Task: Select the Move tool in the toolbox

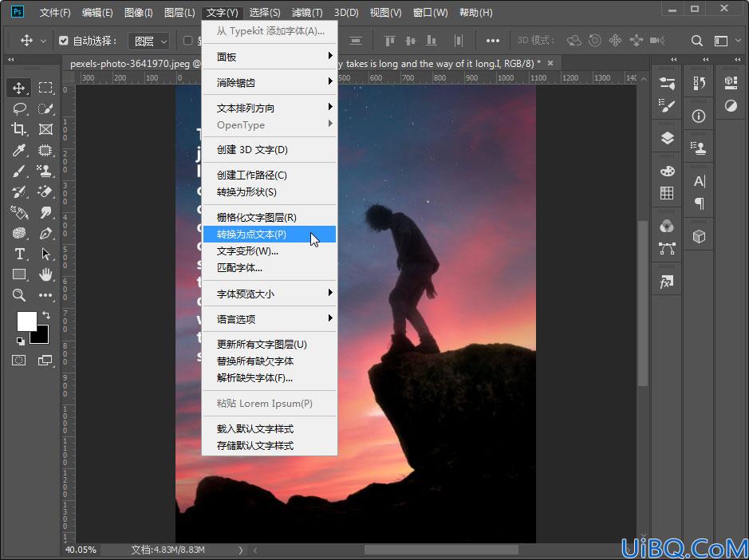Action: pyautogui.click(x=18, y=88)
